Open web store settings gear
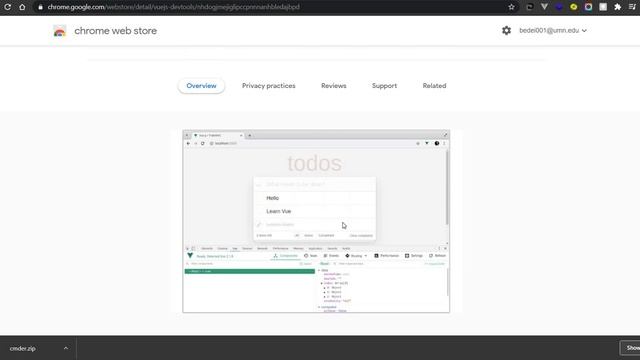Viewport: 640px width, 360px height. coord(506,31)
